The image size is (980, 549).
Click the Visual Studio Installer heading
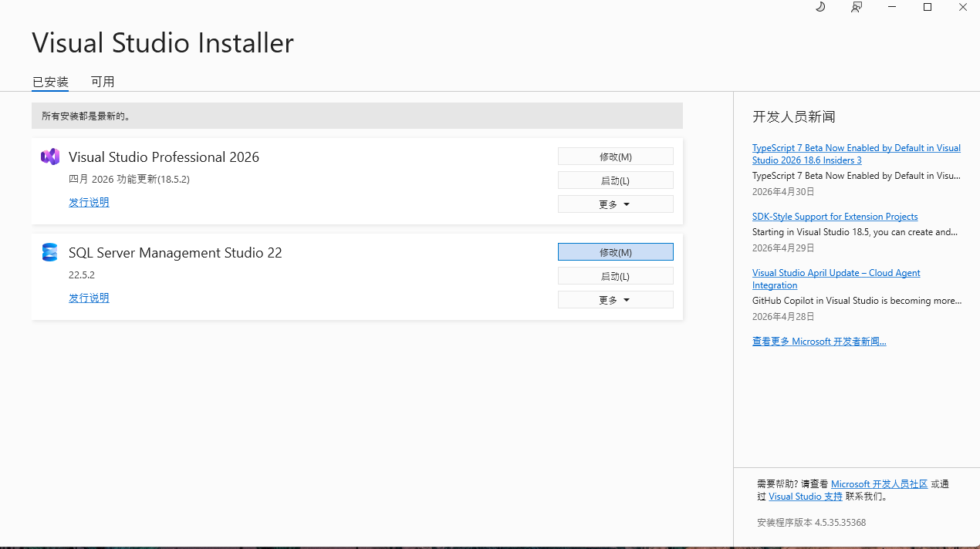[x=163, y=43]
